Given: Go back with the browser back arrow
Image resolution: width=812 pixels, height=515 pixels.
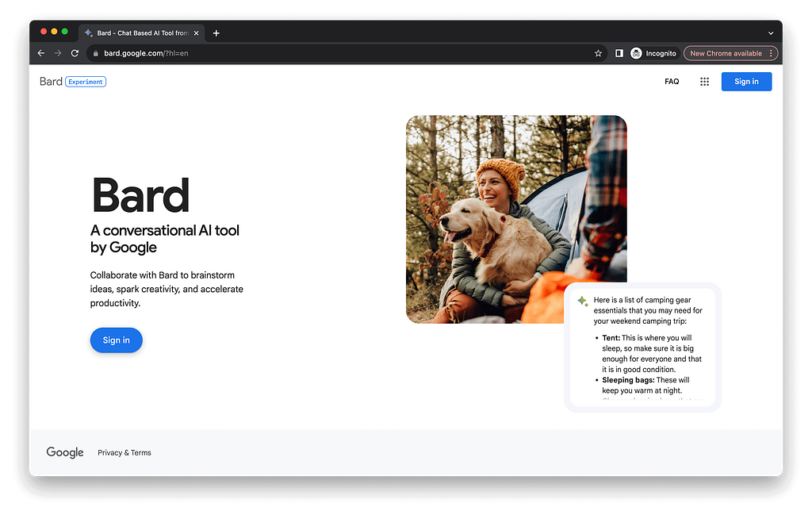Looking at the screenshot, I should 41,53.
